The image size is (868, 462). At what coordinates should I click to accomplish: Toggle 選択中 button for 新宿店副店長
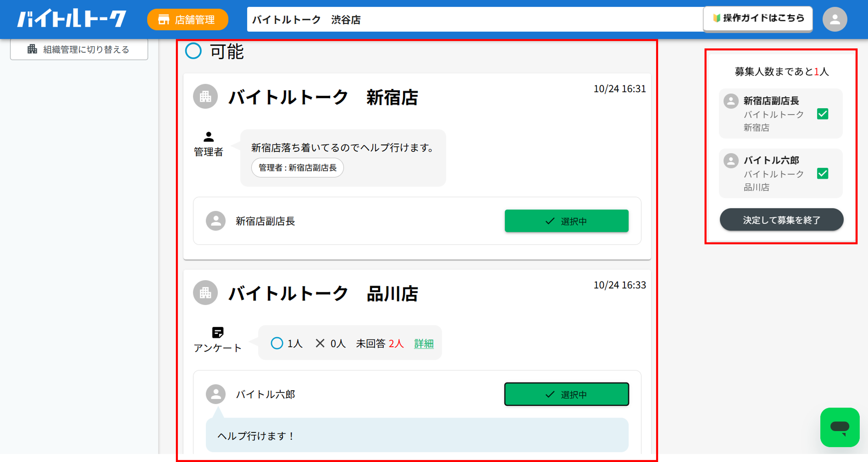pyautogui.click(x=566, y=221)
